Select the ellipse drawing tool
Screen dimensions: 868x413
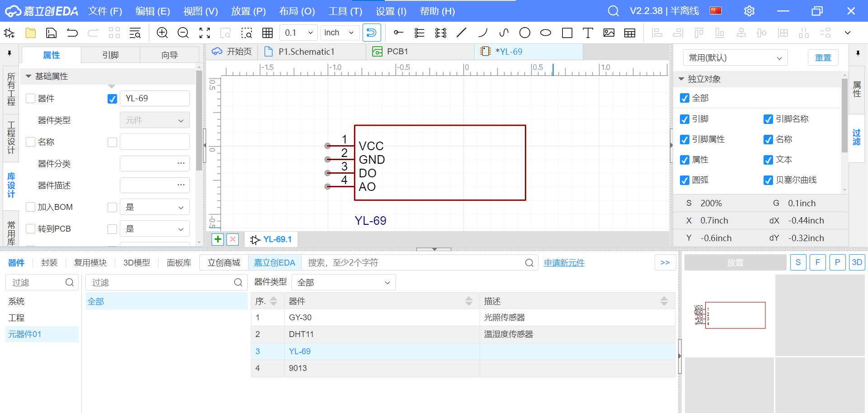click(x=546, y=33)
